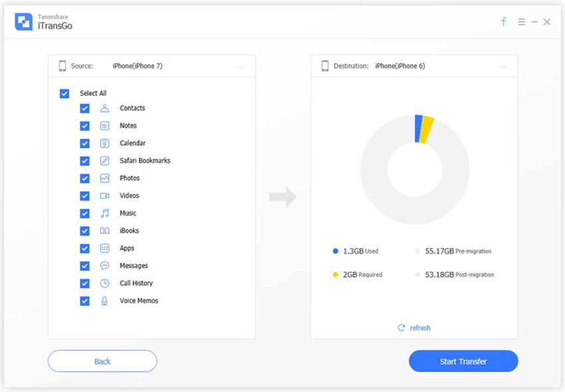The height and width of the screenshot is (392, 565).
Task: Open the hamburger menu in title bar
Action: pyautogui.click(x=521, y=22)
